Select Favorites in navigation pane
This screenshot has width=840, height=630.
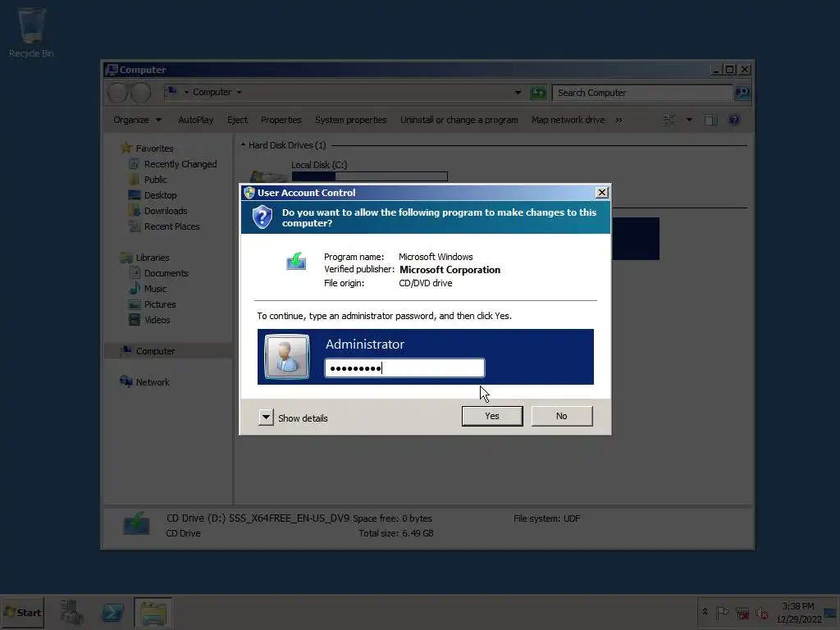tap(154, 148)
